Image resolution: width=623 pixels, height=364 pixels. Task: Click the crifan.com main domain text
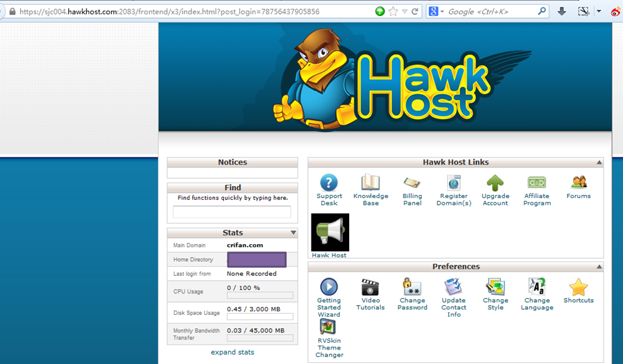[245, 246]
